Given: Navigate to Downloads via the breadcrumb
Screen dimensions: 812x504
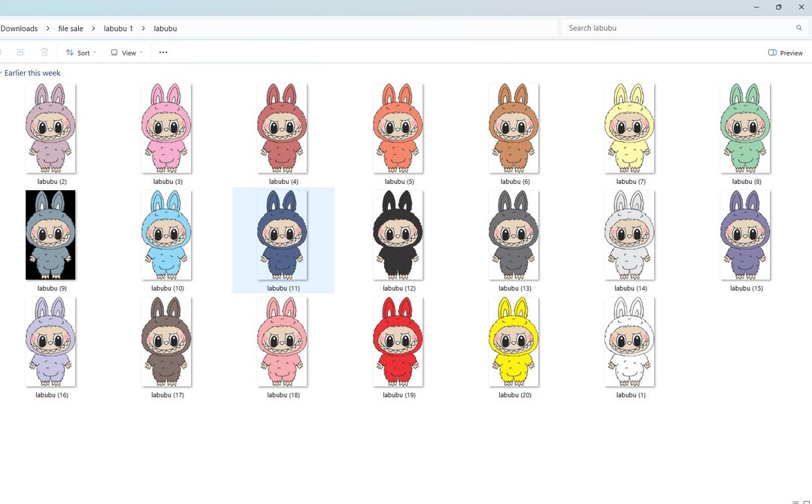Looking at the screenshot, I should [20, 28].
